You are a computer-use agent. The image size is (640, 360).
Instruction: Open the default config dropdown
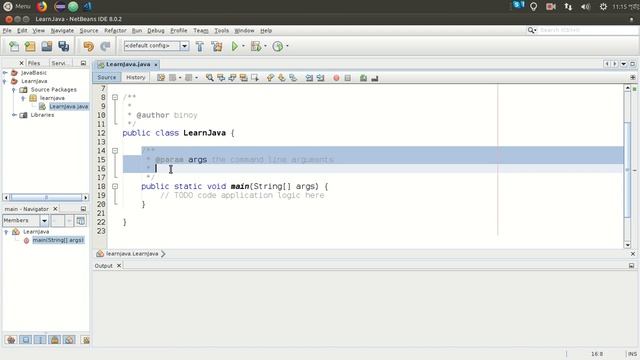click(184, 46)
